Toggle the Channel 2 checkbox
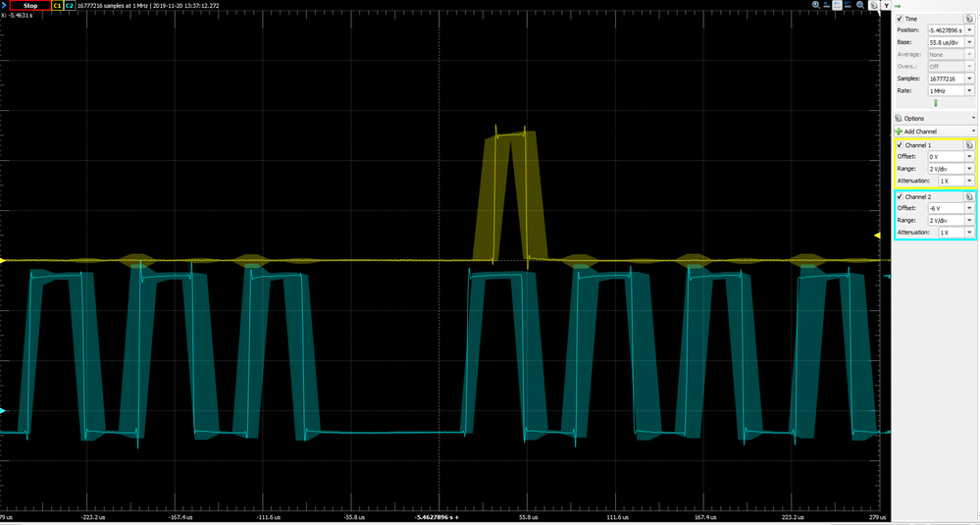 900,197
